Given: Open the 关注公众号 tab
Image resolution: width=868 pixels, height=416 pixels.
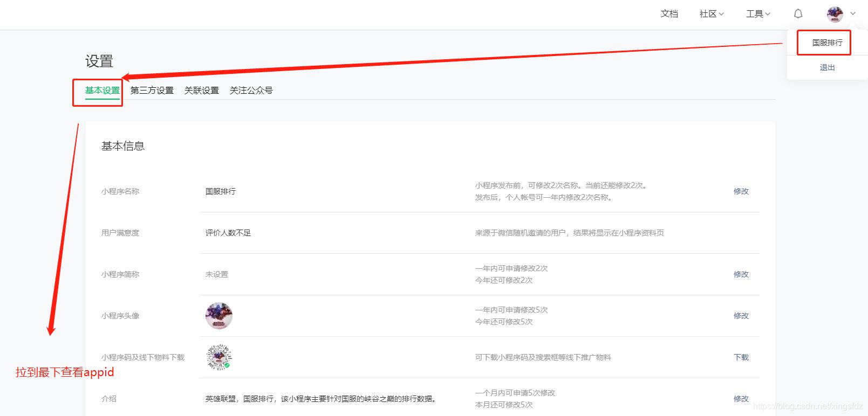Looking at the screenshot, I should (251, 91).
